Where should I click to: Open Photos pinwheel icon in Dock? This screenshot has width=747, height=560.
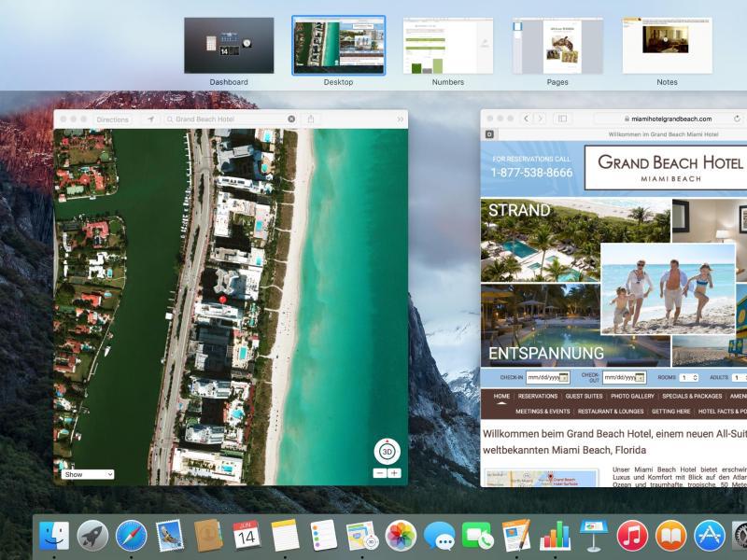tap(401, 535)
